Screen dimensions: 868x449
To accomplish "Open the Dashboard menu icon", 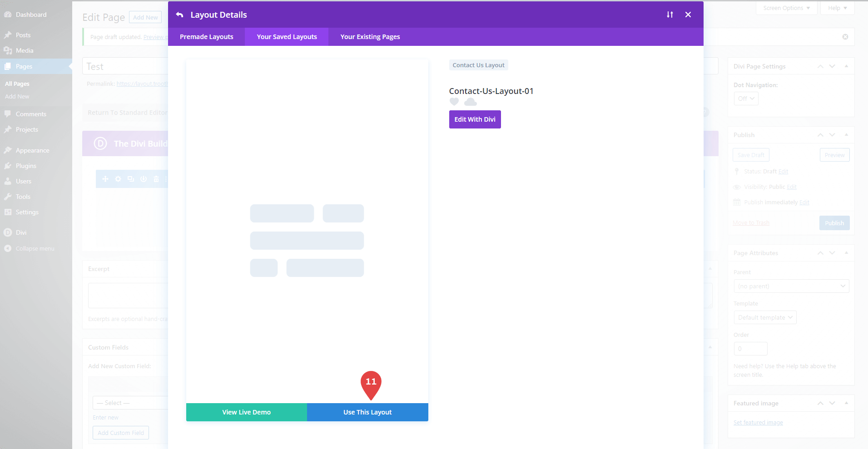I will pyautogui.click(x=8, y=15).
